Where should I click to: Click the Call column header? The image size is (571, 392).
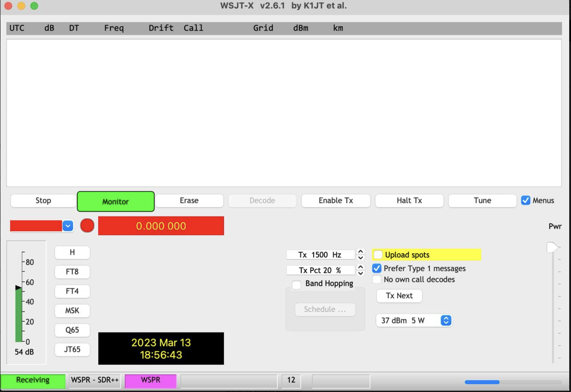pyautogui.click(x=194, y=28)
